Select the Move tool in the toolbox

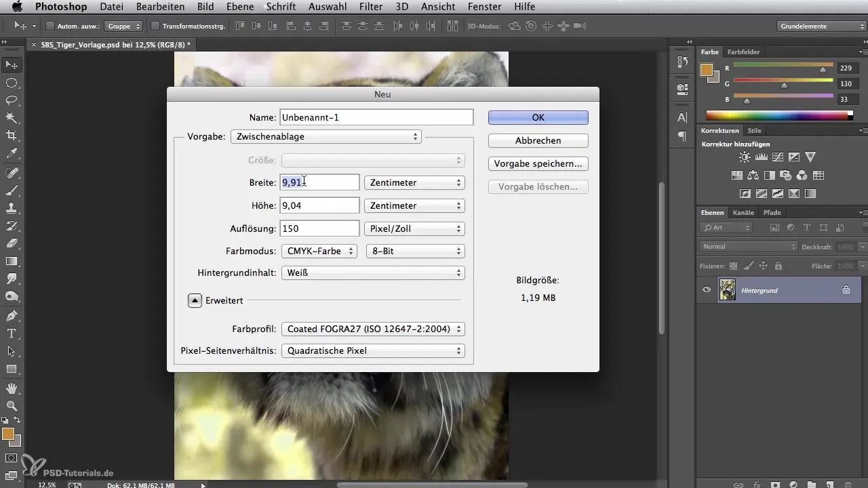12,64
